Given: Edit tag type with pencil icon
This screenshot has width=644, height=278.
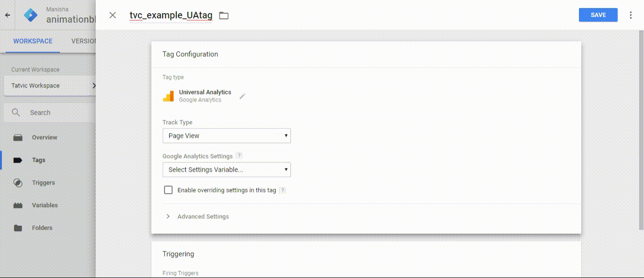Looking at the screenshot, I should (x=242, y=96).
